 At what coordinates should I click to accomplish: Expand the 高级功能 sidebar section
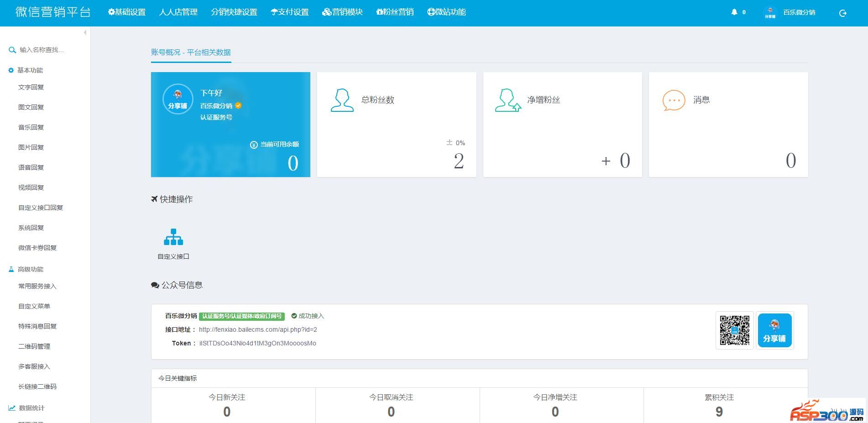point(30,269)
